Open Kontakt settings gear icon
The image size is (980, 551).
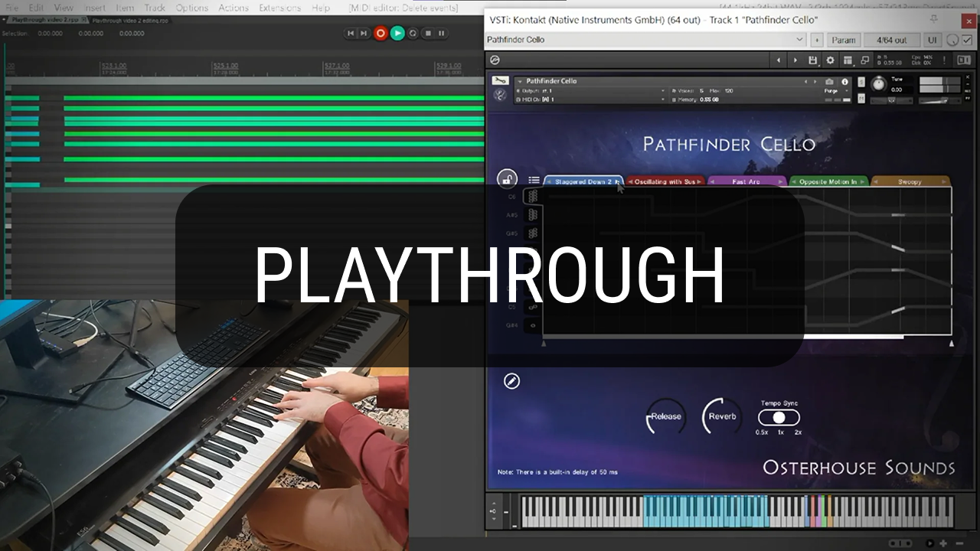click(830, 60)
